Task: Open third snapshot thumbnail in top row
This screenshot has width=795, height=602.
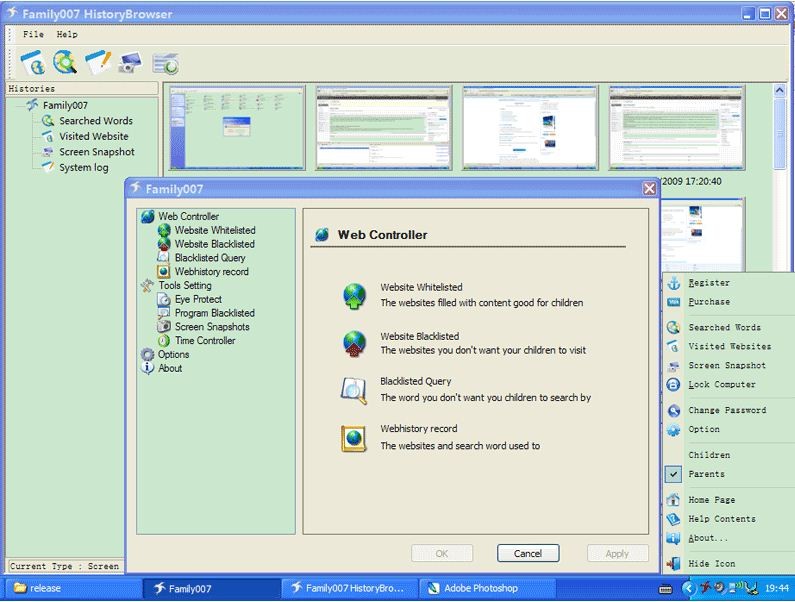Action: (530, 127)
